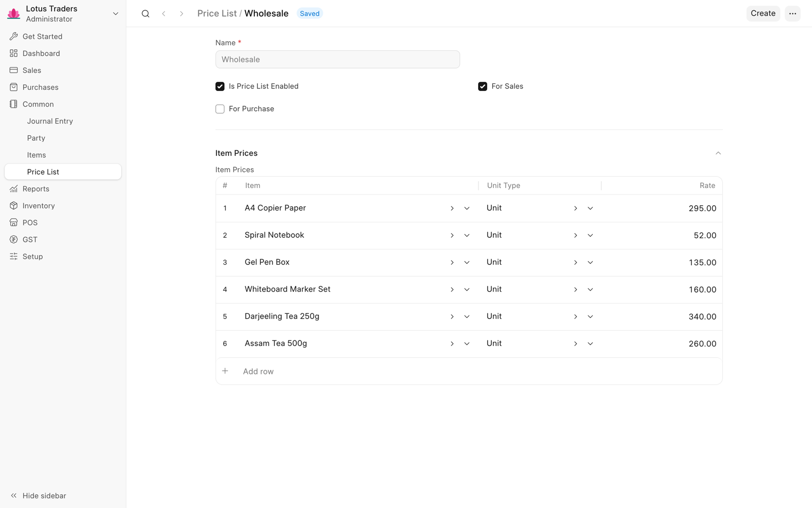Open the Inventory box icon
This screenshot has height=508, width=812.
tap(14, 206)
